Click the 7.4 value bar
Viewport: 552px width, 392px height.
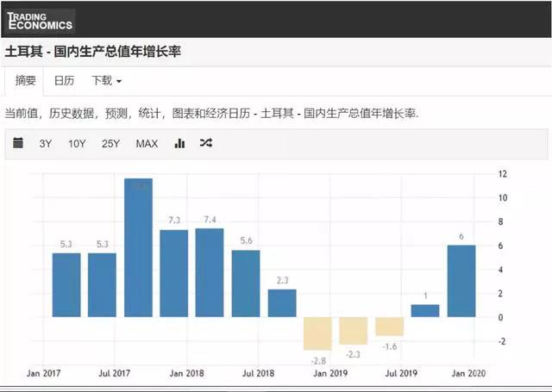[x=210, y=272]
